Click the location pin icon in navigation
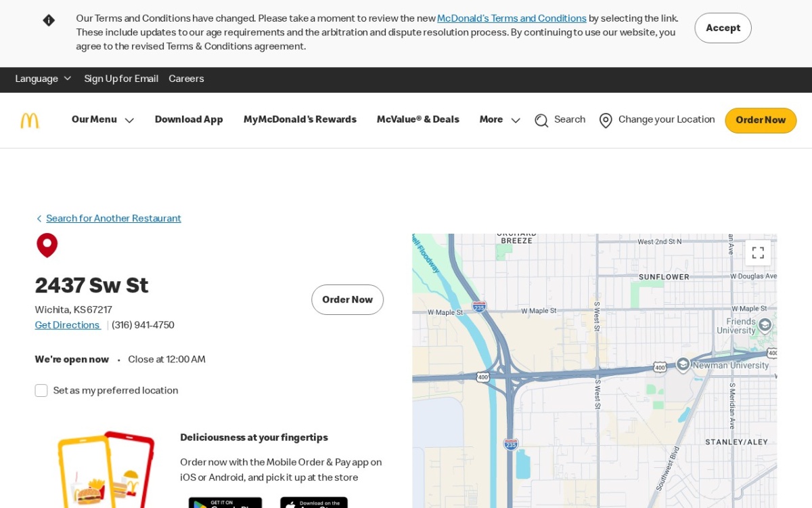 pyautogui.click(x=606, y=121)
